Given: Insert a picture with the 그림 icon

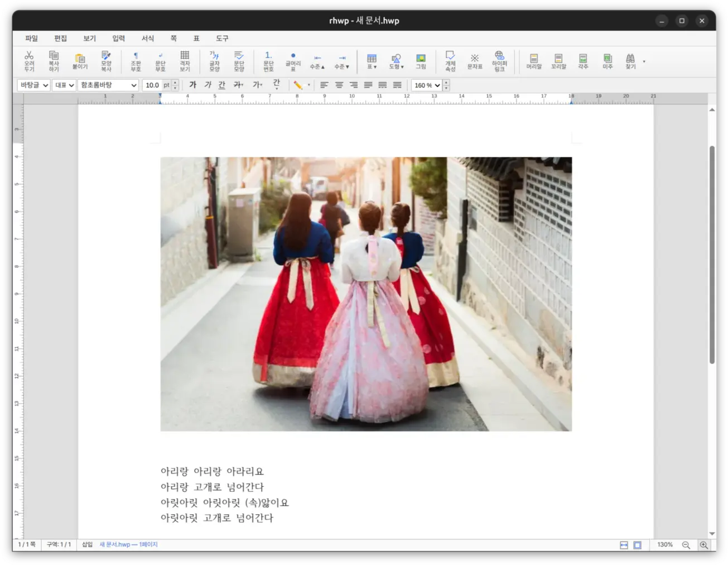Looking at the screenshot, I should pyautogui.click(x=421, y=61).
